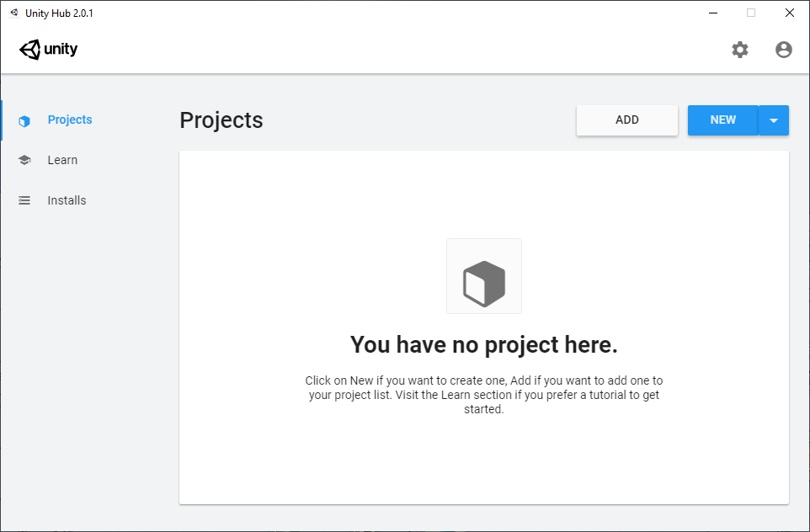Click the Projects page heading
The height and width of the screenshot is (532, 810).
tap(221, 120)
